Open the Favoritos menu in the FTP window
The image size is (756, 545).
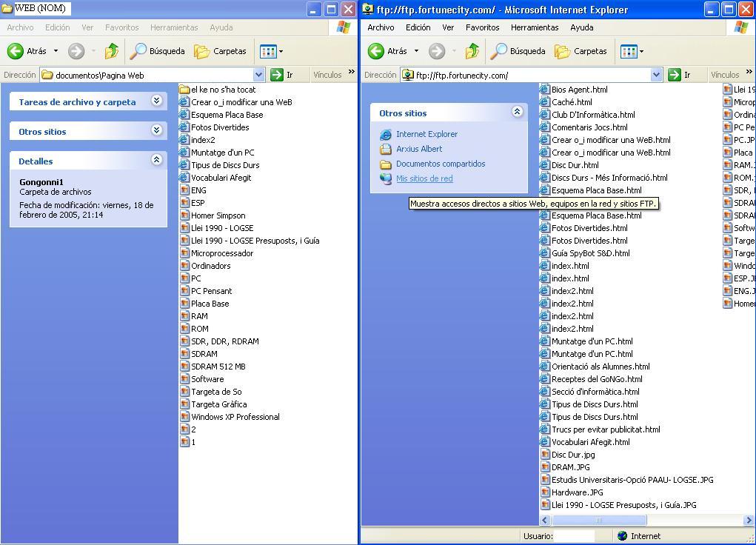click(482, 27)
